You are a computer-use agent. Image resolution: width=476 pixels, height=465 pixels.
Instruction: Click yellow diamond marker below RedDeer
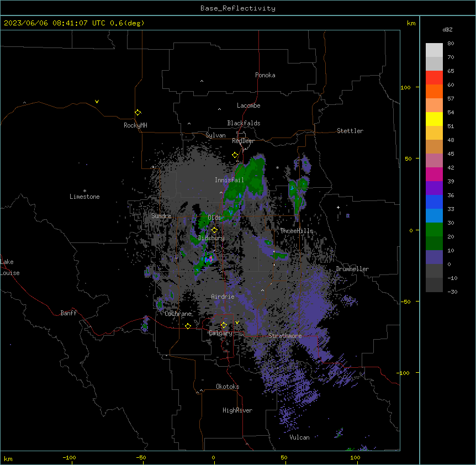235,155
